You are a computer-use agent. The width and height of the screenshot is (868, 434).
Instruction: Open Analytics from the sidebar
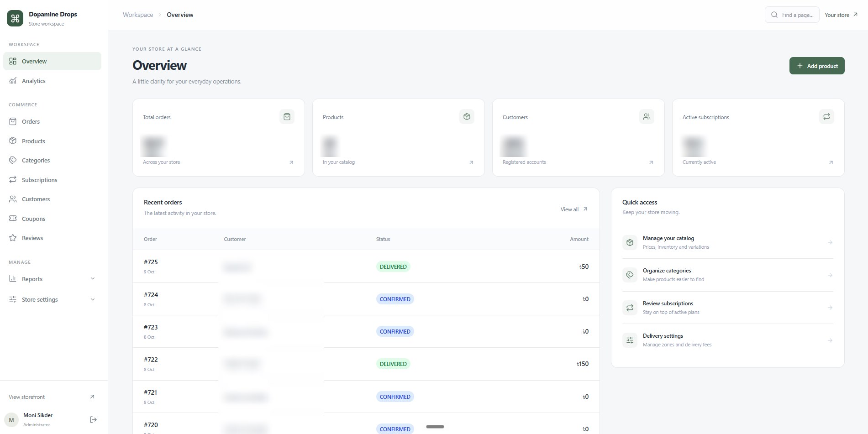(x=52, y=81)
